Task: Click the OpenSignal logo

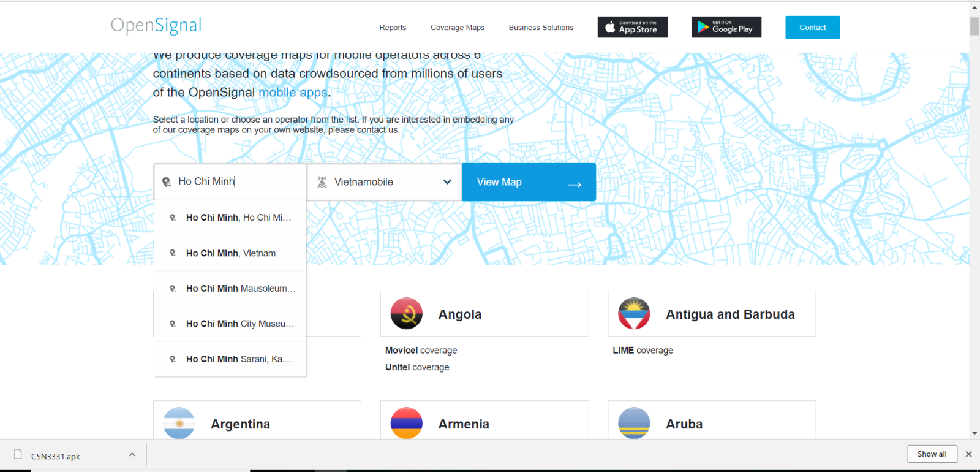Action: click(x=156, y=26)
